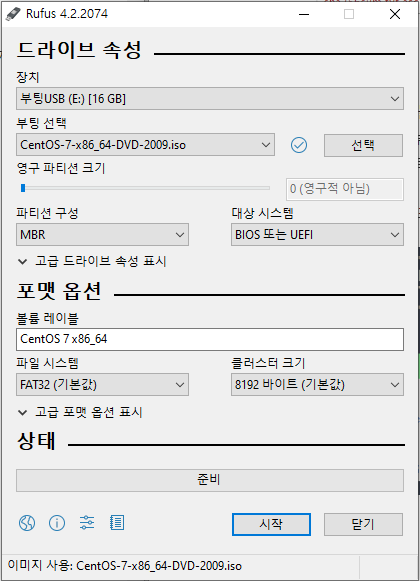Expand 고급 포맷 옵션 표시
This screenshot has width=420, height=581.
[x=80, y=412]
